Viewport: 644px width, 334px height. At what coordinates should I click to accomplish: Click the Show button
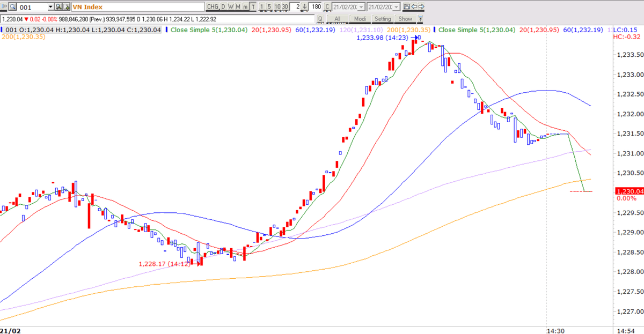[x=405, y=18]
